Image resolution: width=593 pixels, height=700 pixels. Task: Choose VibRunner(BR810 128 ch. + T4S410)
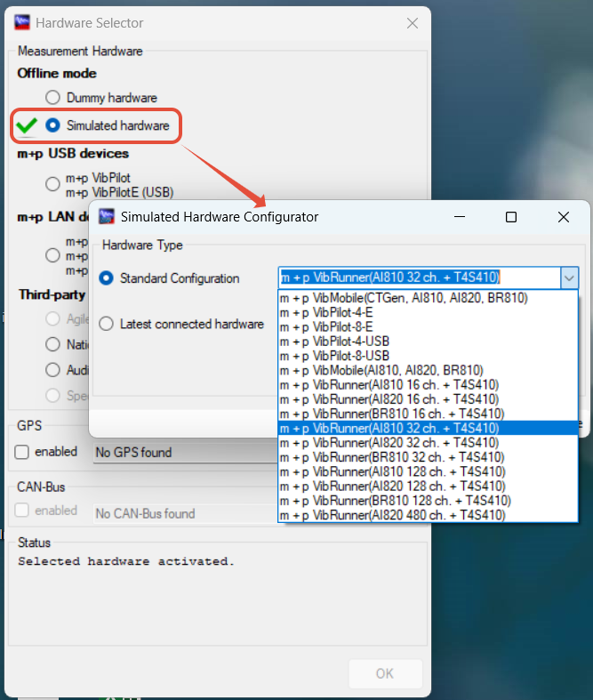pos(428,501)
